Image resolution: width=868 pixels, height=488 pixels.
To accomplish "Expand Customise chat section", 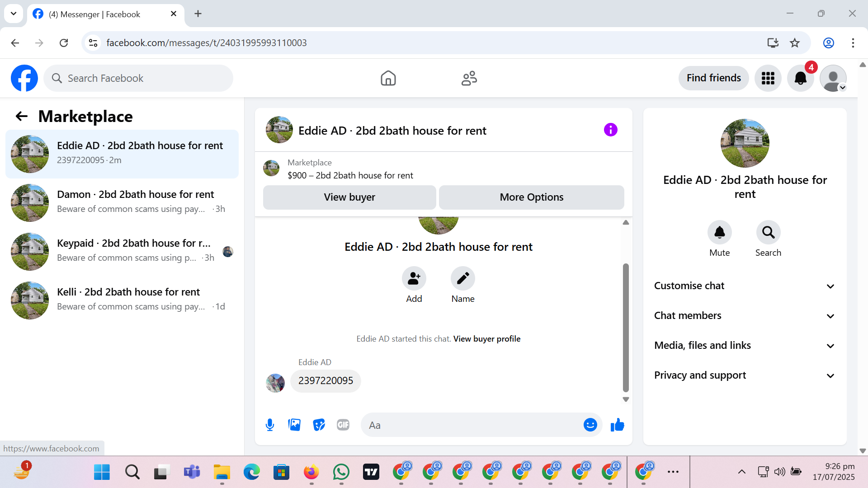I will click(745, 286).
